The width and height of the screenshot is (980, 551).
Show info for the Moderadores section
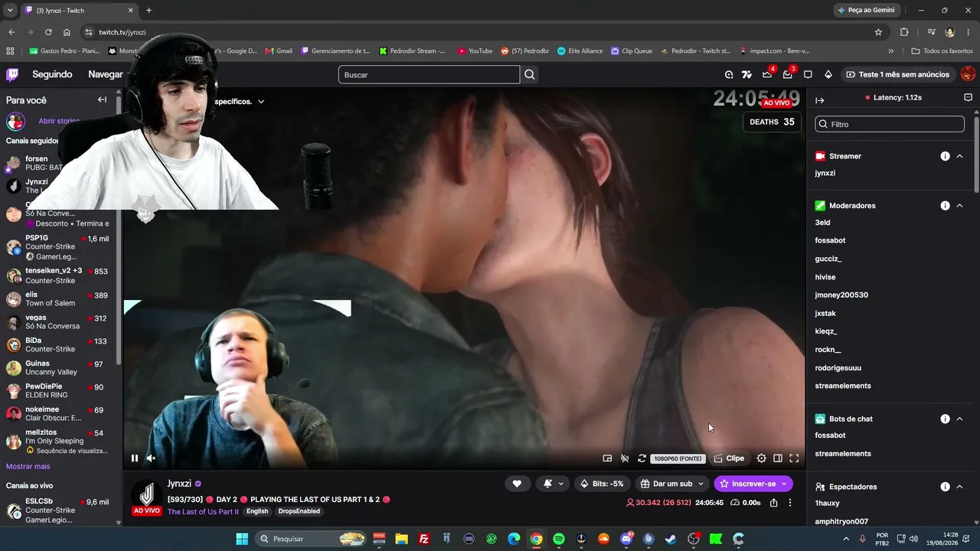[x=945, y=205]
